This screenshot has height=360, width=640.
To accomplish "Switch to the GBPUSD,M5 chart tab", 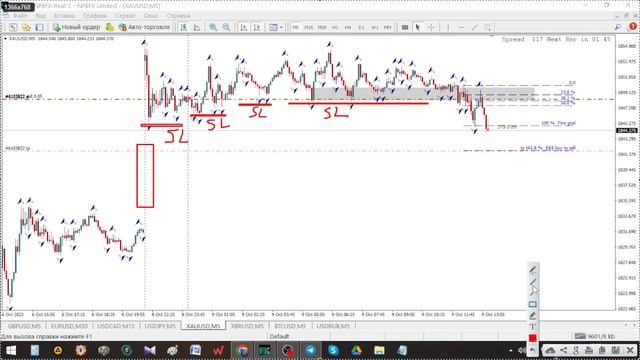I will point(24,326).
